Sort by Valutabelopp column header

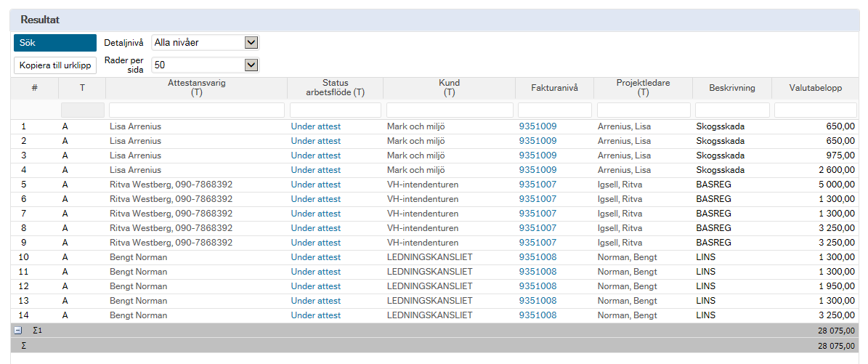(x=816, y=88)
